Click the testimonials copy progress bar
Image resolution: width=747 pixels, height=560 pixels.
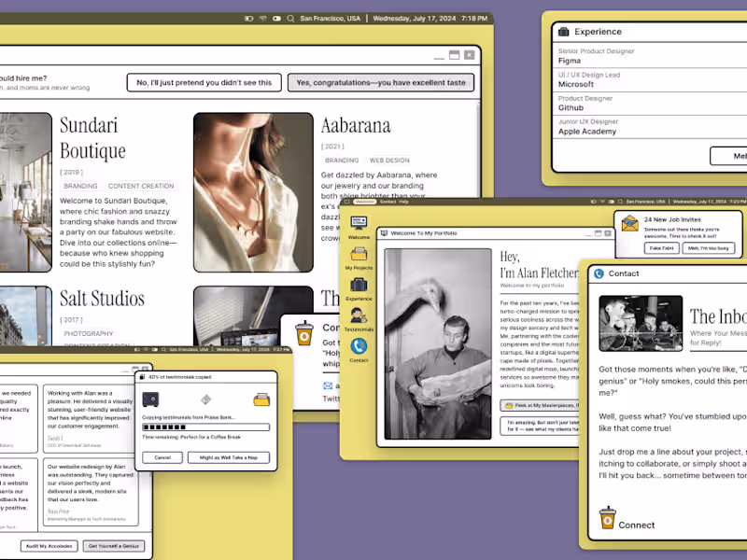(x=205, y=427)
